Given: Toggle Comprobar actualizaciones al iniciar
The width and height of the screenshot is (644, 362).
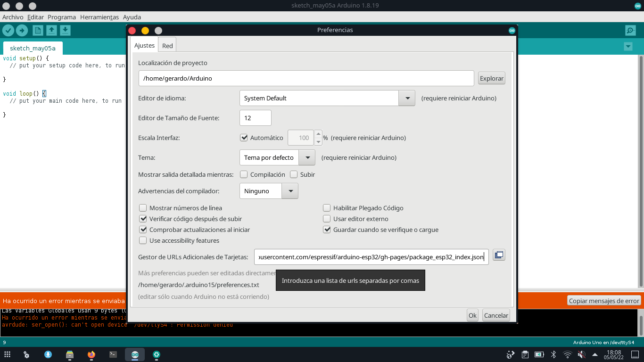Looking at the screenshot, I should coord(143,230).
